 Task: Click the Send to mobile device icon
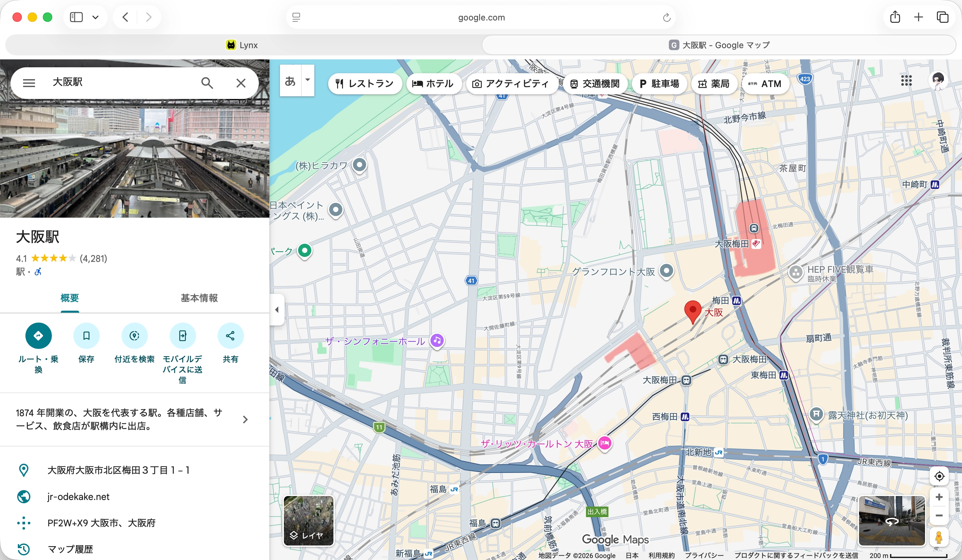click(x=183, y=336)
